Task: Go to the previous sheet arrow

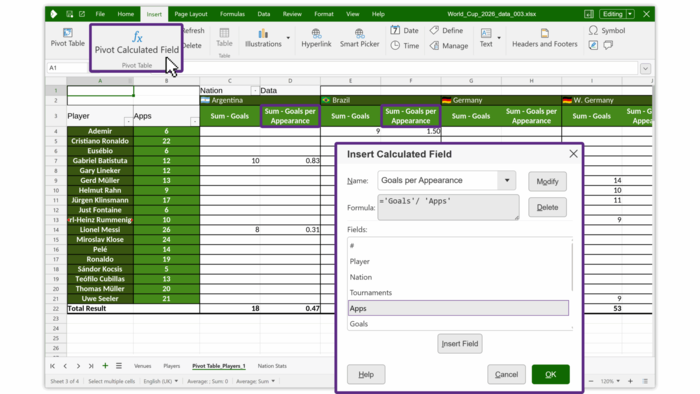Action: coord(65,366)
